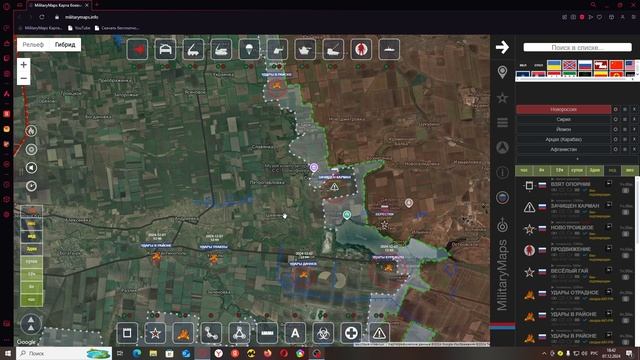Viewport: 640px width, 360px height.
Task: Zoom in the map with plus button
Action: click(x=24, y=64)
